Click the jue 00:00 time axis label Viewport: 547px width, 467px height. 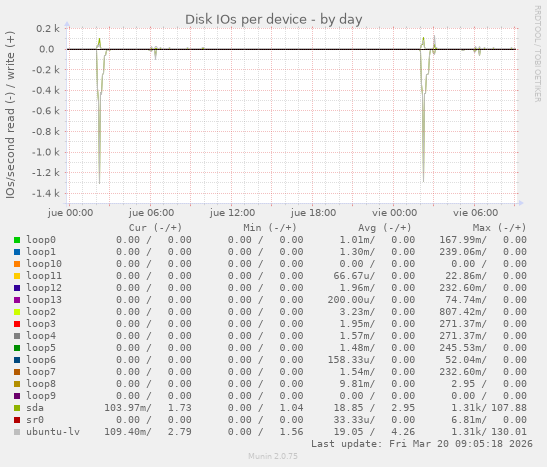(x=71, y=213)
